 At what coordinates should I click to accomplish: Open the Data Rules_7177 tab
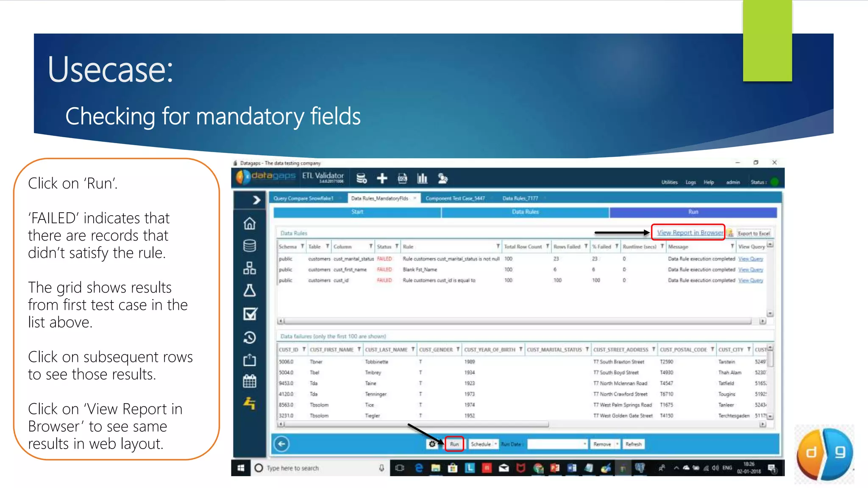pos(520,198)
